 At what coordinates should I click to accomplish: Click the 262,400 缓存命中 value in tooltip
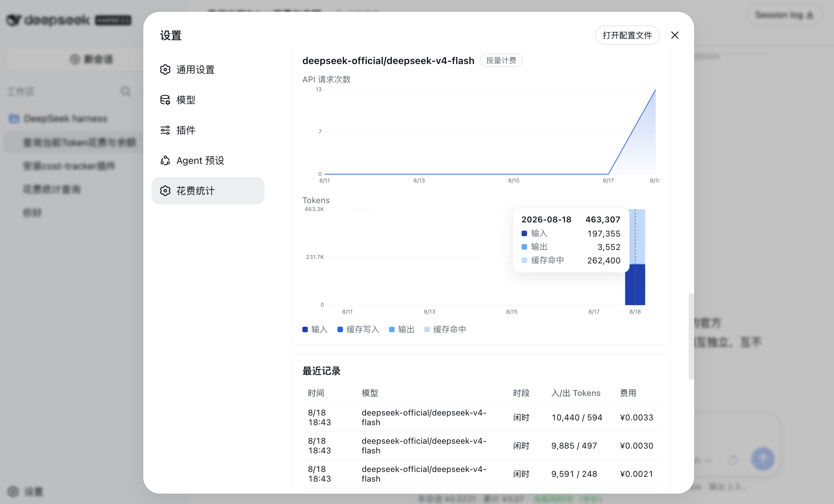604,261
